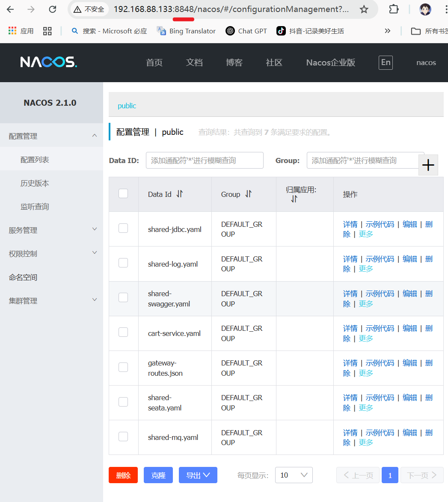
Task: Click the browser reload icon
Action: (52, 9)
